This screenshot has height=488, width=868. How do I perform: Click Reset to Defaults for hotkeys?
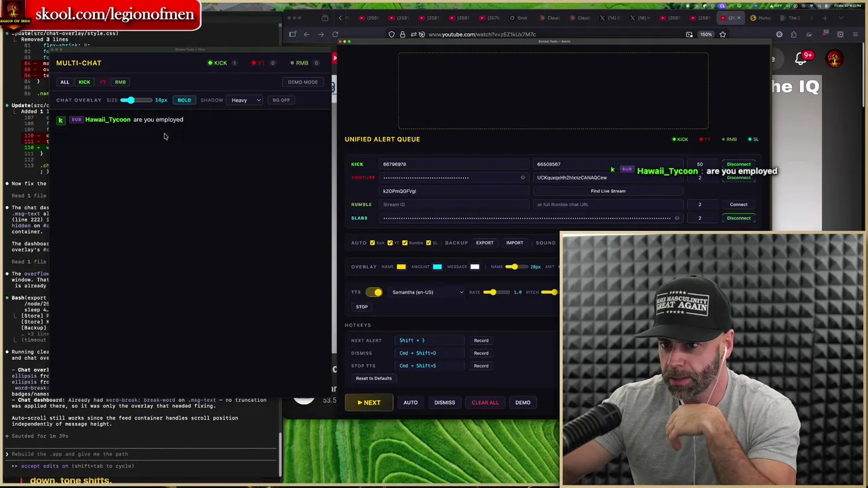(x=374, y=378)
